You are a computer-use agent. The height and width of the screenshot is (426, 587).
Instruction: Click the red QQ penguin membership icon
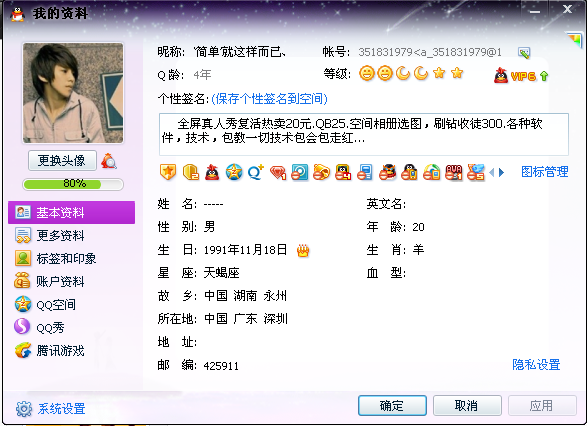click(x=212, y=173)
